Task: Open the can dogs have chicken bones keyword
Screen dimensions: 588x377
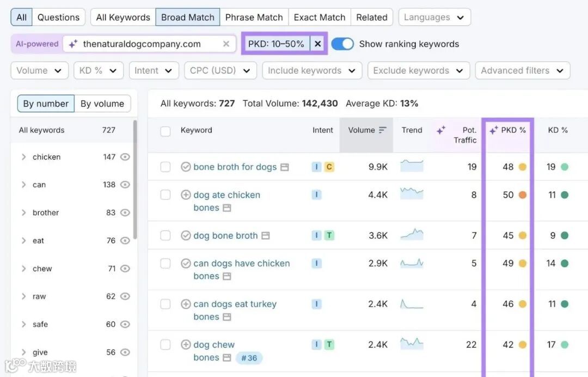Action: [241, 264]
